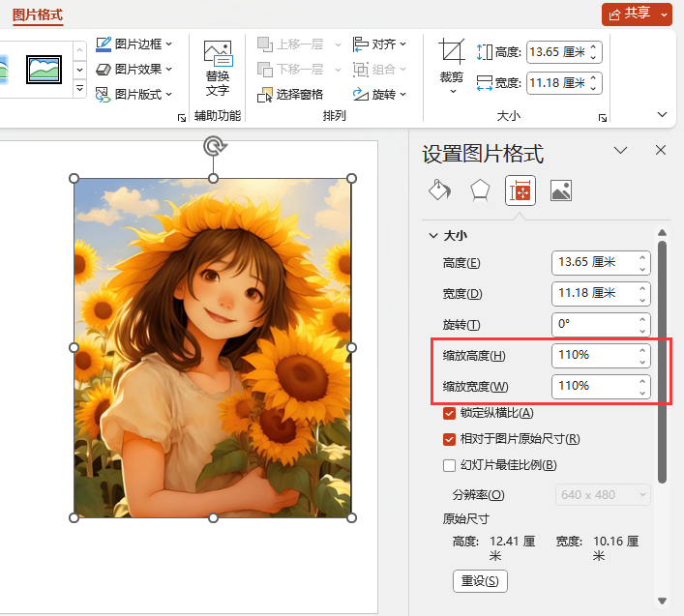Image resolution: width=684 pixels, height=616 pixels.
Task: Increase 旋转(T) with up spinner
Action: click(x=642, y=319)
